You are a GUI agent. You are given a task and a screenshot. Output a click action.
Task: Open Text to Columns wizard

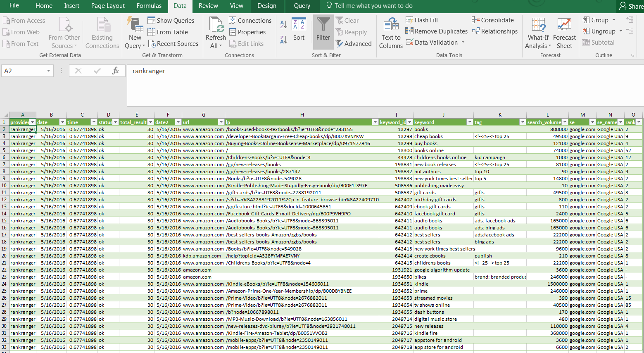[390, 33]
